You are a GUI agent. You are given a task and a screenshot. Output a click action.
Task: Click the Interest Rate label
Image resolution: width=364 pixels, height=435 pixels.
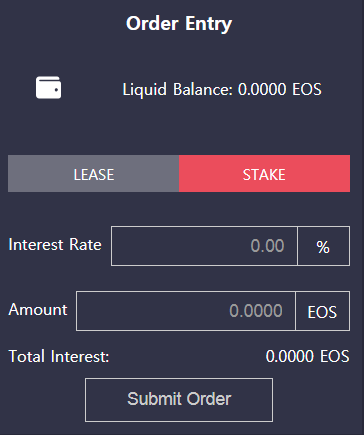click(55, 244)
